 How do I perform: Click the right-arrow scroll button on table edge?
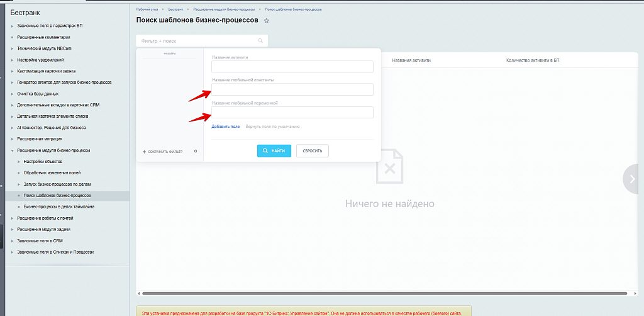632,179
